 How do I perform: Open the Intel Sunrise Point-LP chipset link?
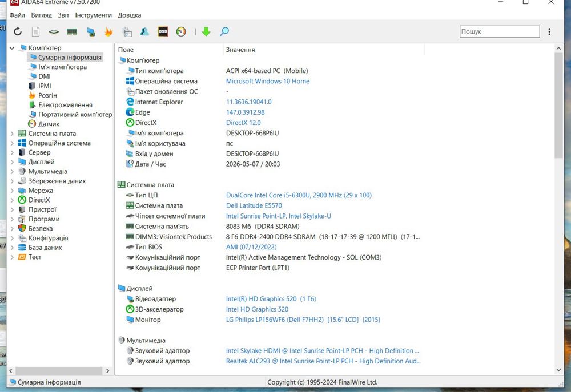point(278,216)
